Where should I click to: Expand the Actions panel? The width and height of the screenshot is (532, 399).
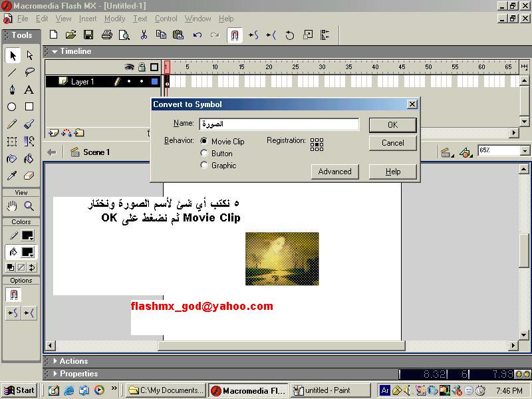click(x=55, y=361)
